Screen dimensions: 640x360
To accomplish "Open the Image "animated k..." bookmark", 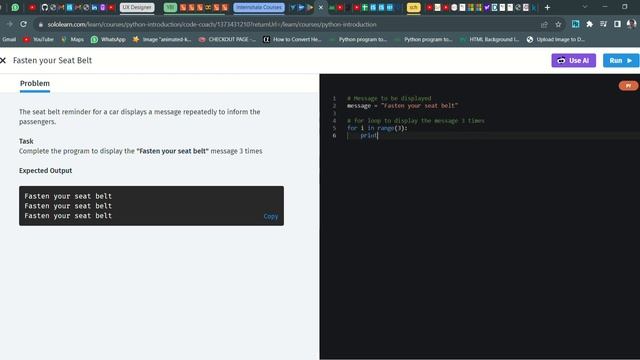I will pyautogui.click(x=162, y=40).
